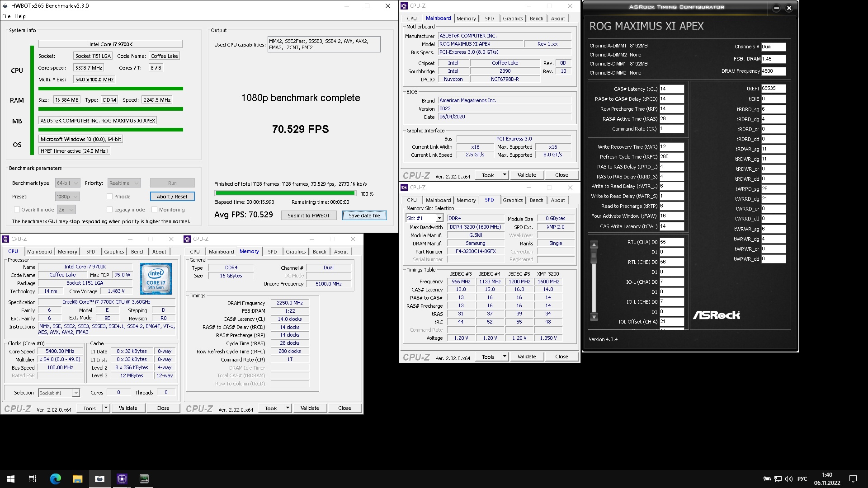Minimize ASRock Timing Configurator window
This screenshot has width=868, height=488.
click(x=776, y=8)
